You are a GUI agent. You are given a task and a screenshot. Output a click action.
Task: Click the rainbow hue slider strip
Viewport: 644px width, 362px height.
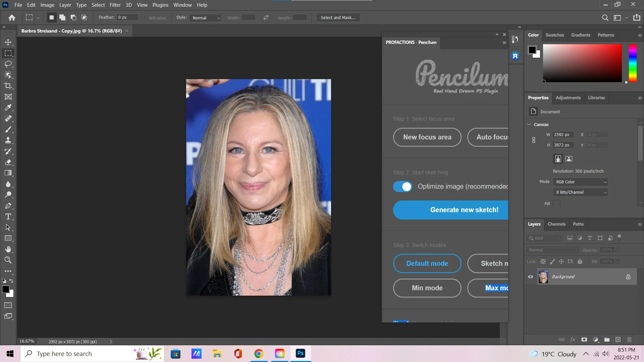(633, 63)
